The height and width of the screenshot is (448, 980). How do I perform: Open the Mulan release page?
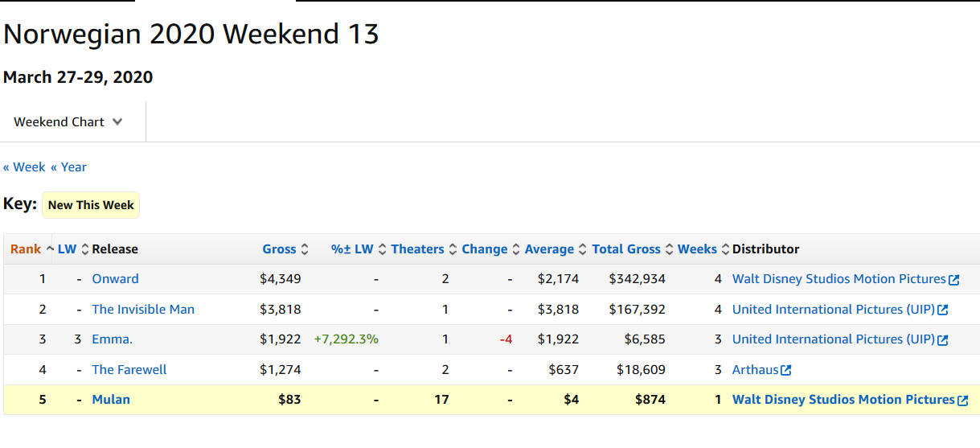pos(111,400)
